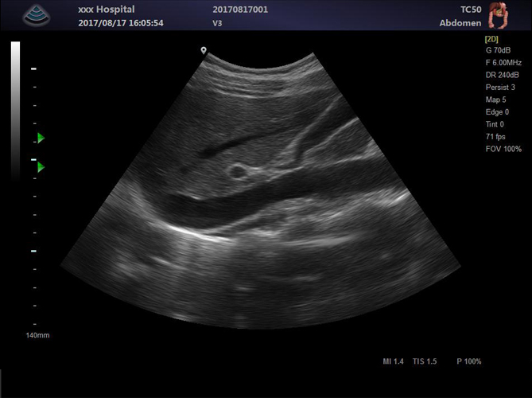Click the date and time 2017/08/17 16:05:54
532x398 pixels.
[x=121, y=23]
